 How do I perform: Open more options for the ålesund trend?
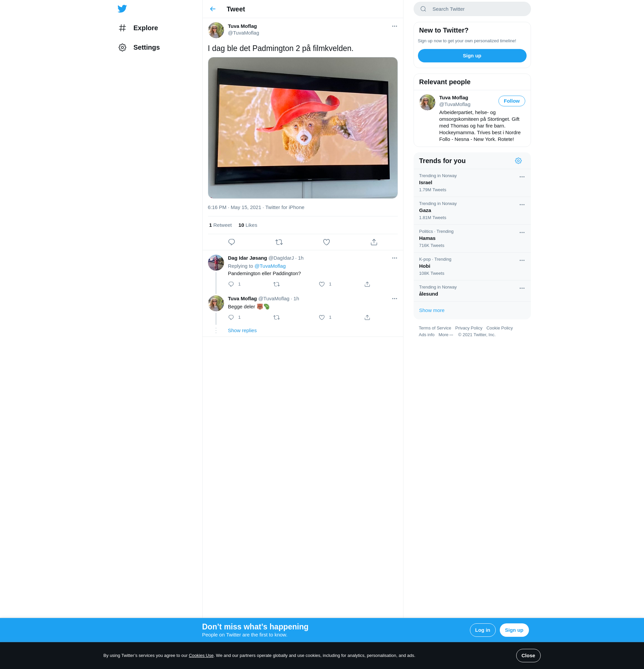tap(522, 289)
